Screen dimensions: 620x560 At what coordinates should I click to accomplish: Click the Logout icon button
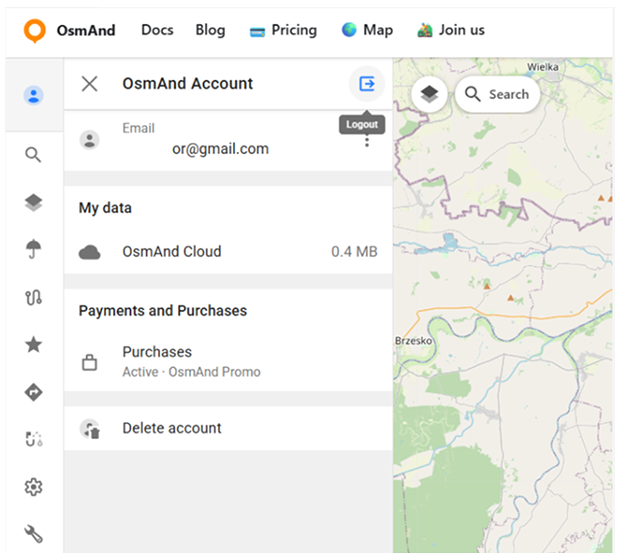click(366, 84)
